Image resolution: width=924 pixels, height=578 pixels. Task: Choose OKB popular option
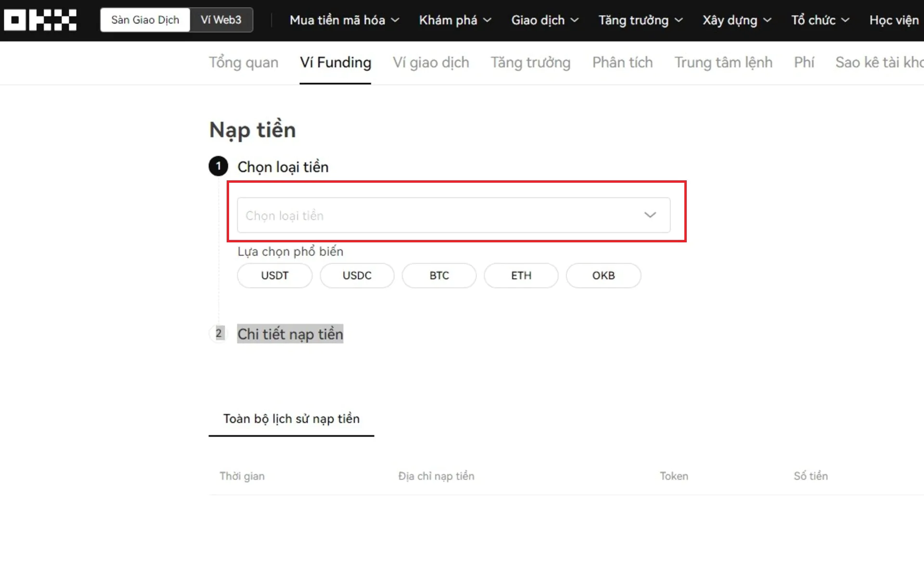point(603,276)
